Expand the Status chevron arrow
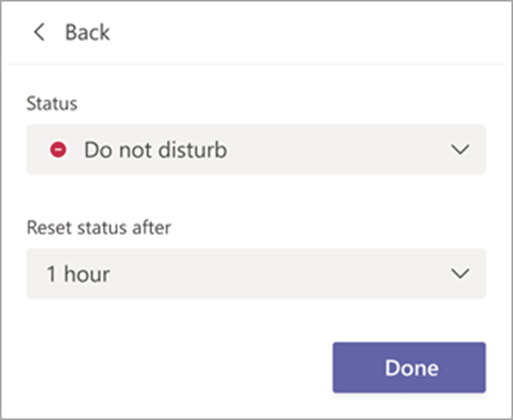513x420 pixels. click(460, 150)
